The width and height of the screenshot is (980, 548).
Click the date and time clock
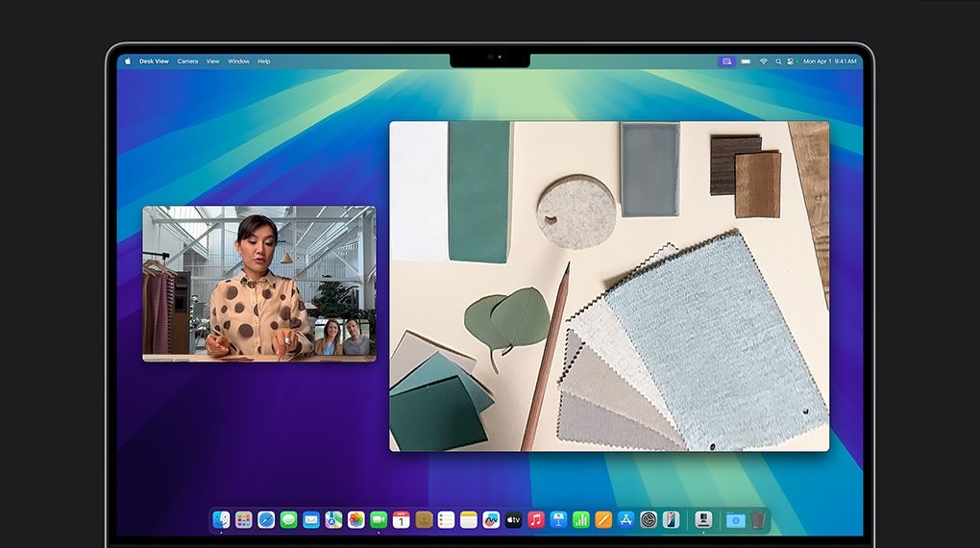click(829, 62)
